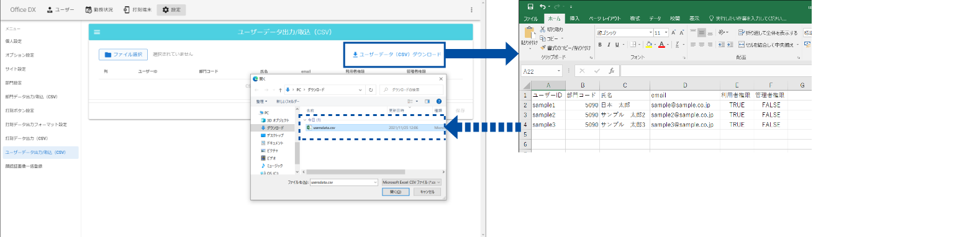The width and height of the screenshot is (980, 237).
Task: Click the three-dot overflow menu in Office DX
Action: 472,10
